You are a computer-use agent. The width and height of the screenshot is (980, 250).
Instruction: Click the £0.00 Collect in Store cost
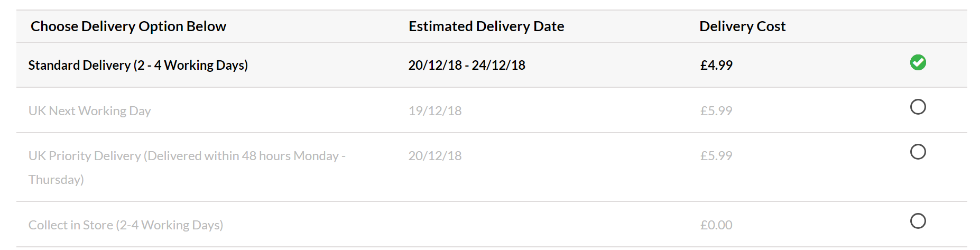[716, 225]
